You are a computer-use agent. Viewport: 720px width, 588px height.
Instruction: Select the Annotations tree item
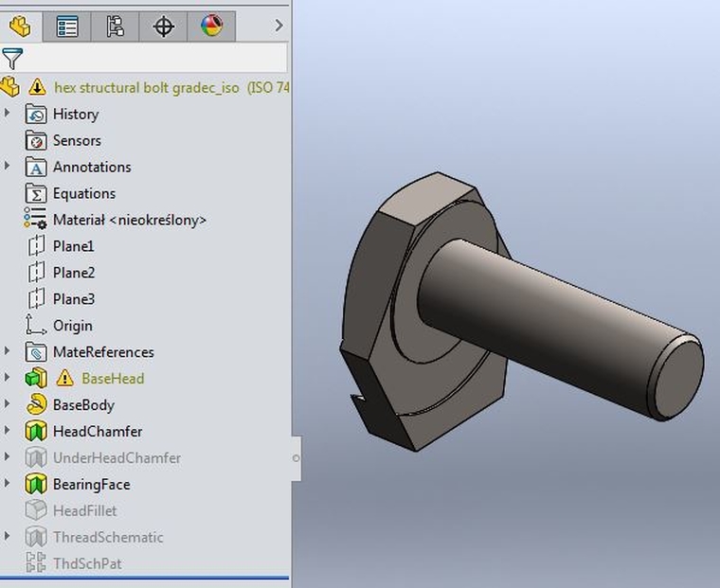click(92, 167)
